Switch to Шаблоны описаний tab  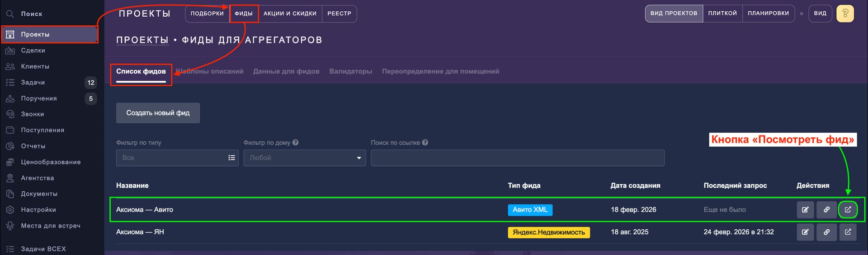211,71
